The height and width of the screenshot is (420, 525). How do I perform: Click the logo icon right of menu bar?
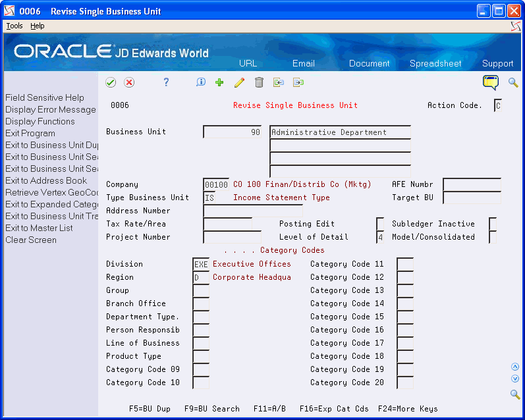coord(516,26)
